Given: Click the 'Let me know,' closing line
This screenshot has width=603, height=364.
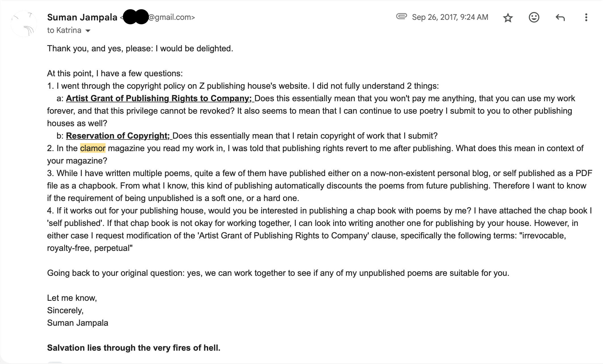Looking at the screenshot, I should coord(72,298).
